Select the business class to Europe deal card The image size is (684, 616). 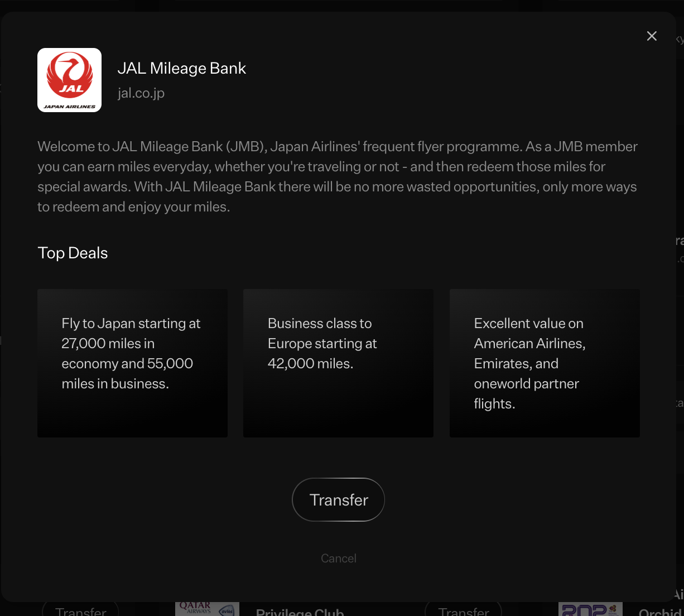pos(338,363)
